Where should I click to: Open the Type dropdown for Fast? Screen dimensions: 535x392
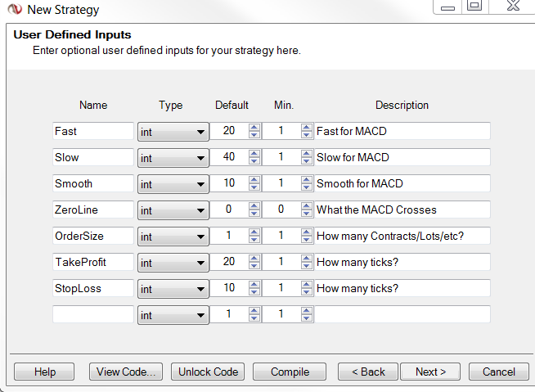point(173,132)
